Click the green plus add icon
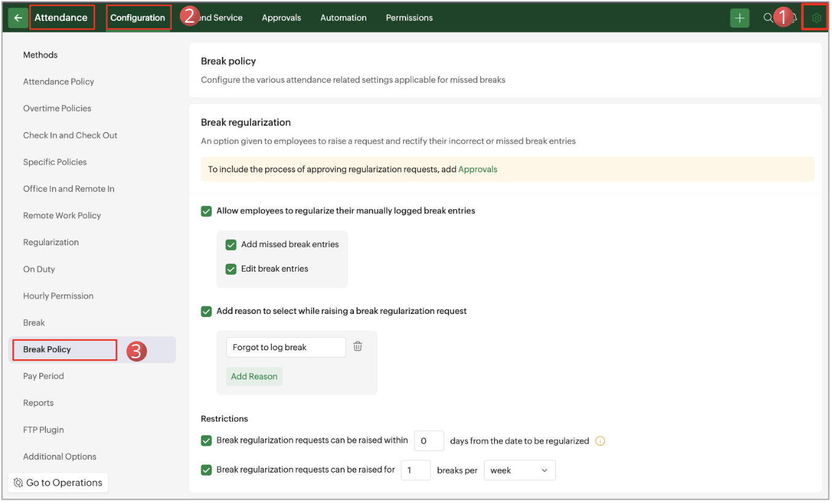Image resolution: width=832 pixels, height=504 pixels. pos(739,18)
